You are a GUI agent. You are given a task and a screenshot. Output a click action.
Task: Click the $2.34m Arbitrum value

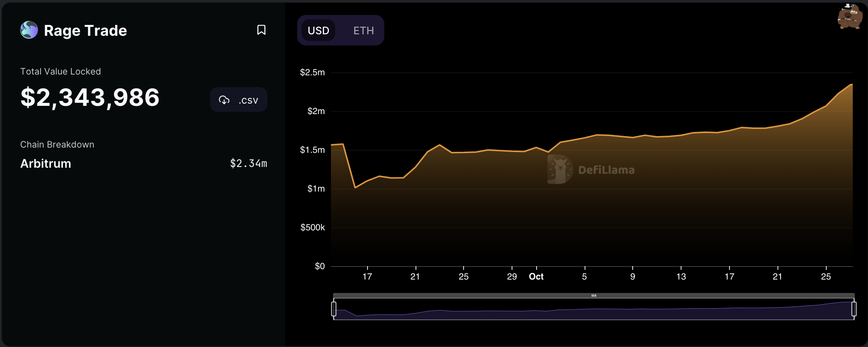pyautogui.click(x=248, y=164)
